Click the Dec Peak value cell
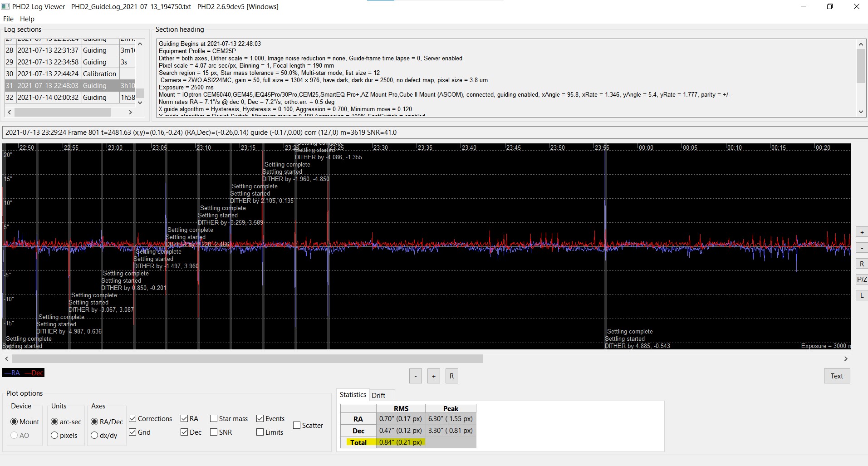Screen dimensions: 868x466 [451, 431]
